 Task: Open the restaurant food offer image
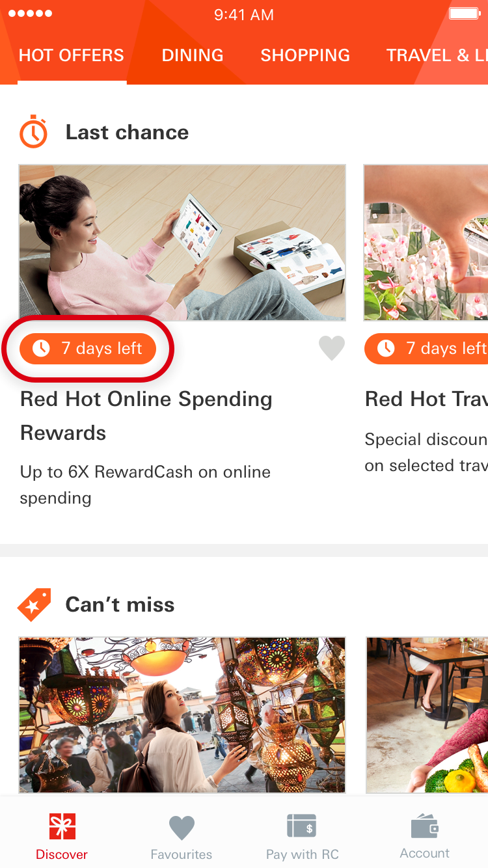[427, 715]
